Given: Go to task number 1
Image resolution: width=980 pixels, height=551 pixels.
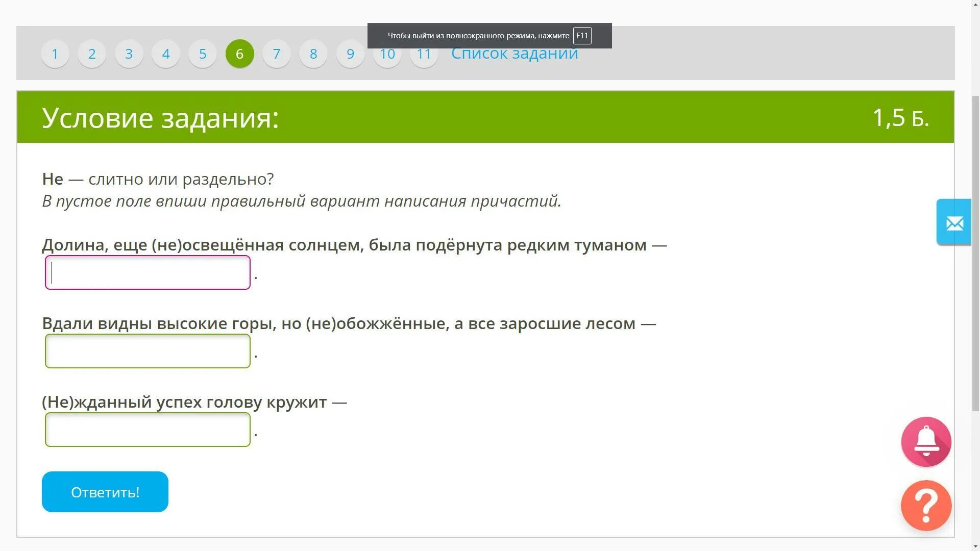Looking at the screenshot, I should click(x=55, y=54).
